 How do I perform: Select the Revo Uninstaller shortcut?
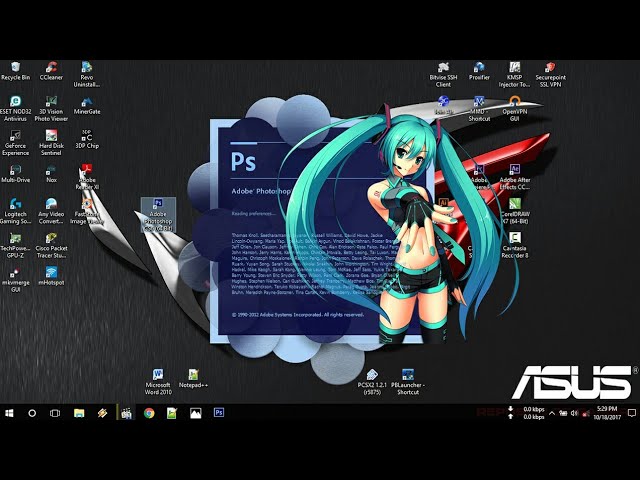pyautogui.click(x=87, y=74)
